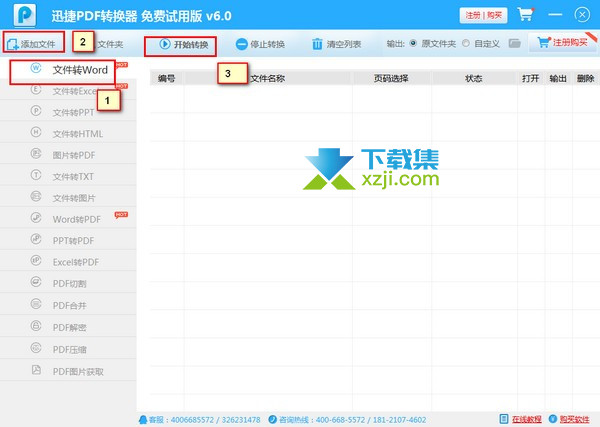Click the 状态 column header
Image resolution: width=600 pixels, height=427 pixels.
(474, 78)
